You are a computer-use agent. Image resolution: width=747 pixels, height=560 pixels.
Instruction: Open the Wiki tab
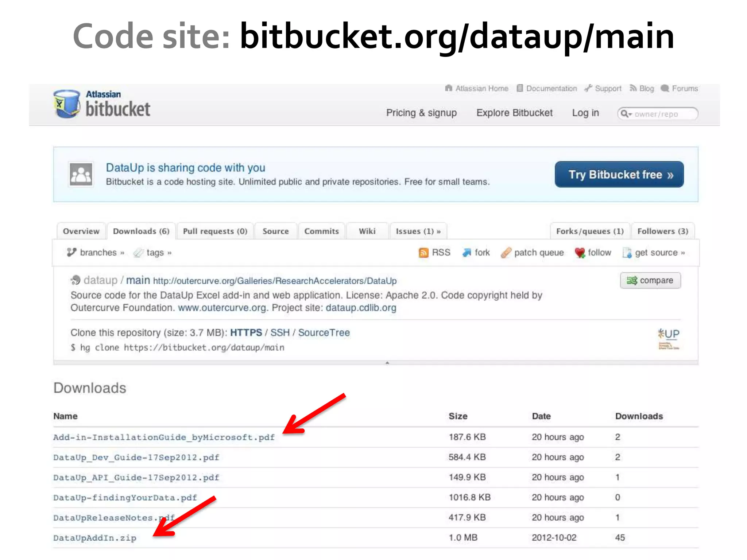pos(367,231)
